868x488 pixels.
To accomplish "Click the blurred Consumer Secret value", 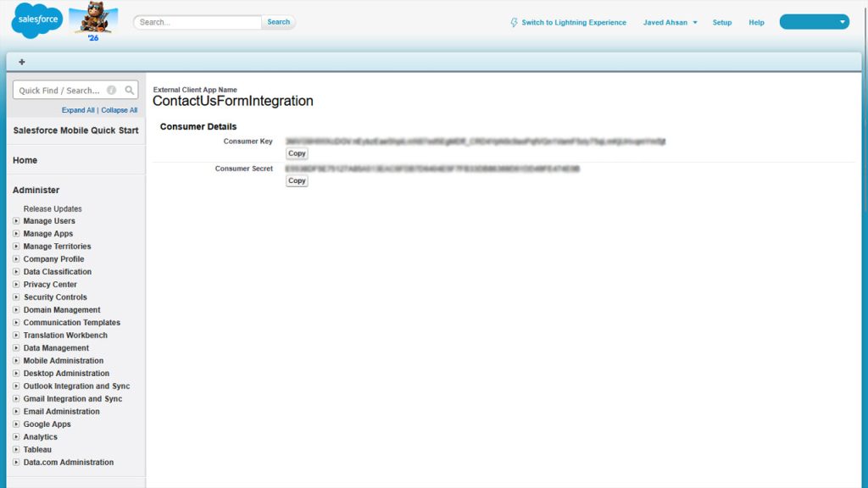I will [x=432, y=169].
